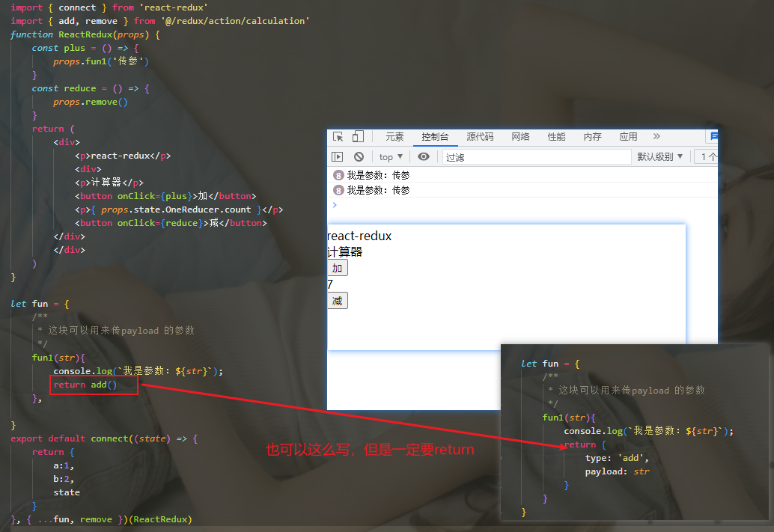Screen dimensions: 774x532
Task: Show the console sidebar panel icon
Action: click(x=337, y=157)
